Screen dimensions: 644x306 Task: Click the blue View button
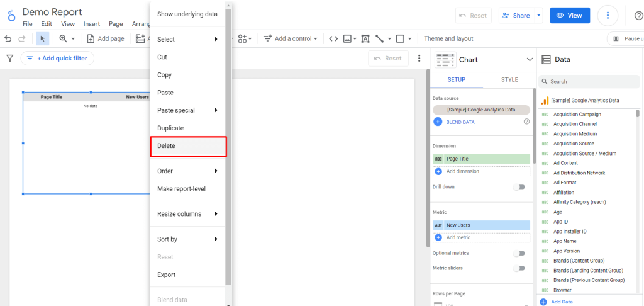coord(570,16)
